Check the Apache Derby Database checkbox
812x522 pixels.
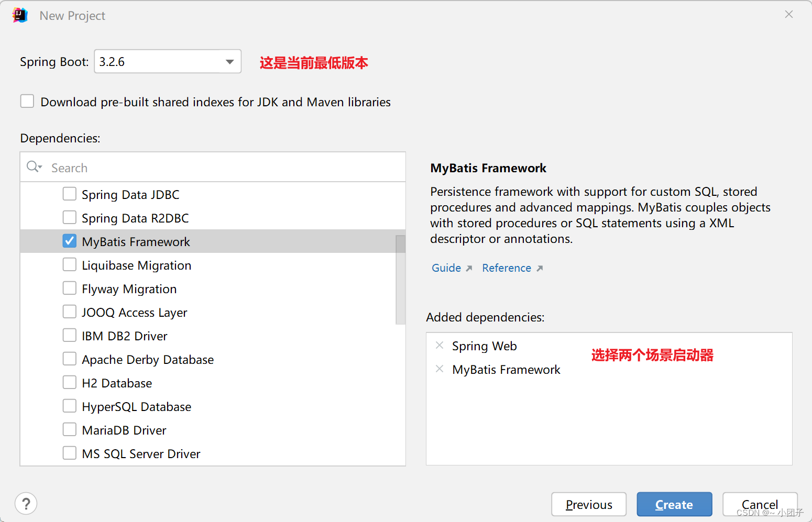pos(69,359)
